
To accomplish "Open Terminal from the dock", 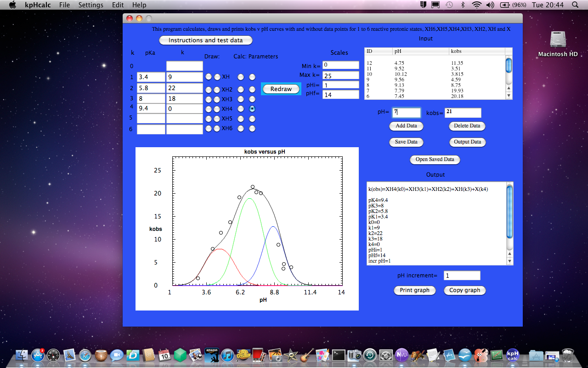I will pyautogui.click(x=339, y=355).
